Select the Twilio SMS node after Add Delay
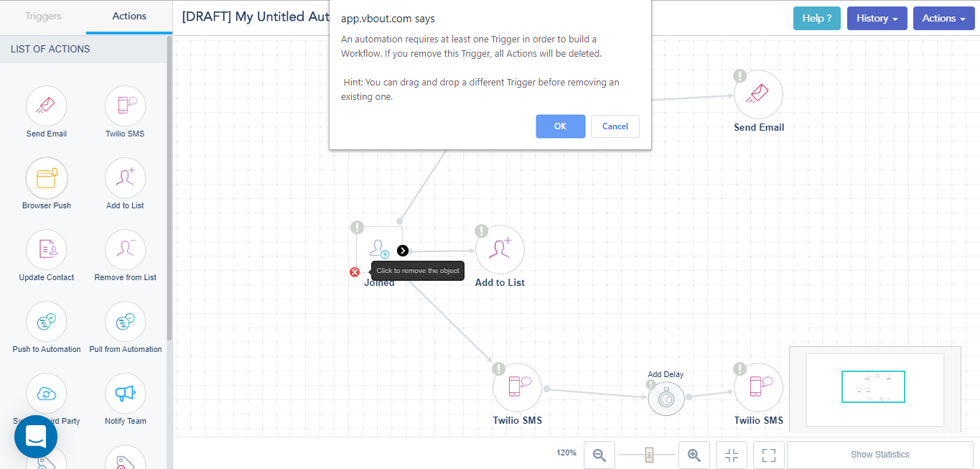 point(758,387)
